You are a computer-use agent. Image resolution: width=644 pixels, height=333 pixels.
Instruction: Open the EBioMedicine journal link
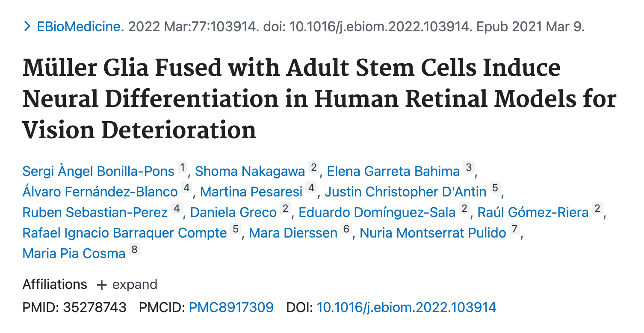[x=80, y=27]
